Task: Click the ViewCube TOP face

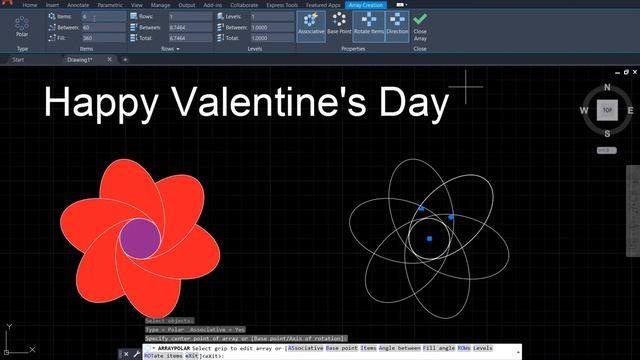Action: coord(607,110)
